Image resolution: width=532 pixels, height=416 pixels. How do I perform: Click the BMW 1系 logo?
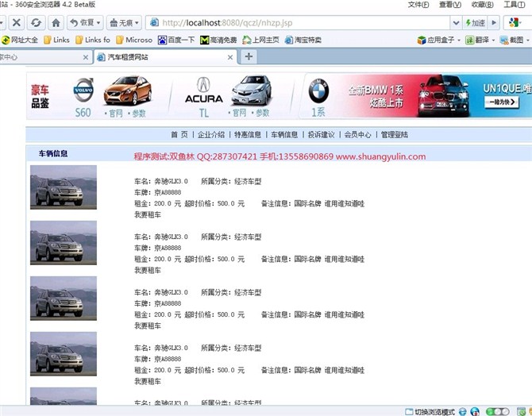click(x=318, y=91)
